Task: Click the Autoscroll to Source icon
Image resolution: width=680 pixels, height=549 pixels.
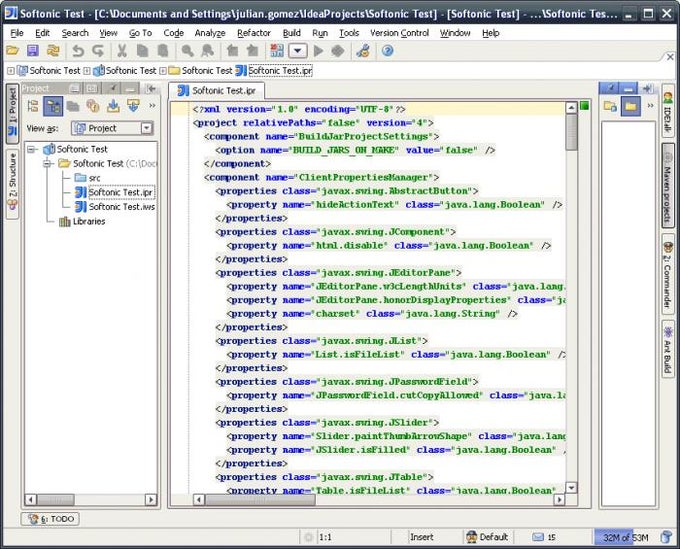Action: (113, 106)
